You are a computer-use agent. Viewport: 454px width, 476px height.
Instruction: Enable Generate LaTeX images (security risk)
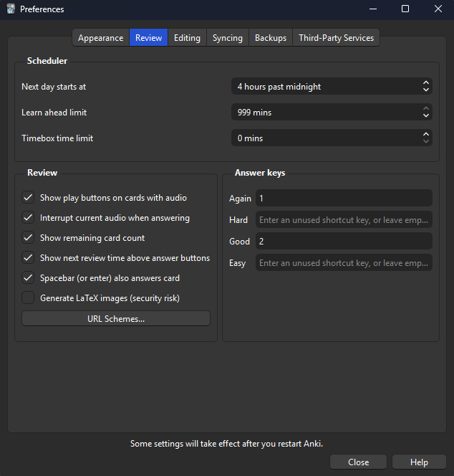(x=28, y=297)
